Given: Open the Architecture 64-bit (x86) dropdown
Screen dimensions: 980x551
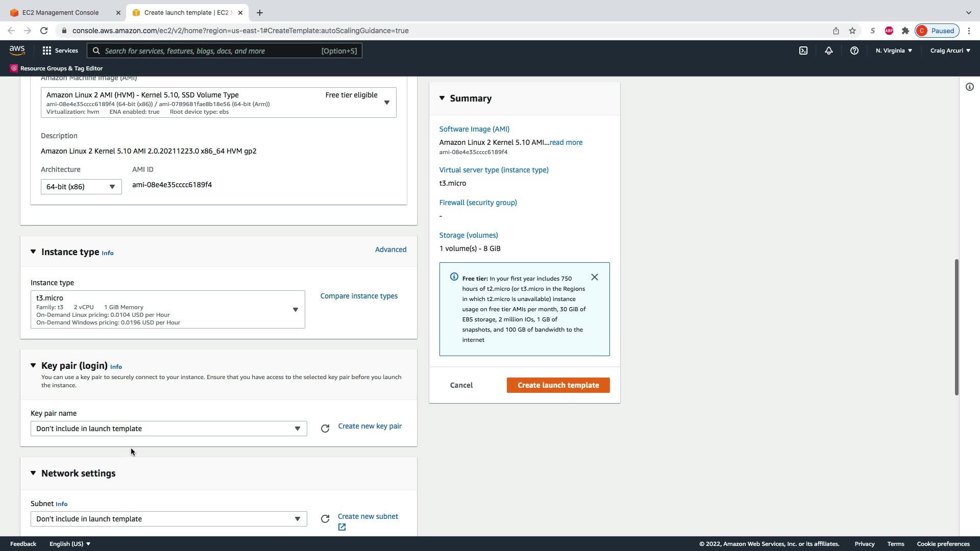Looking at the screenshot, I should [81, 187].
